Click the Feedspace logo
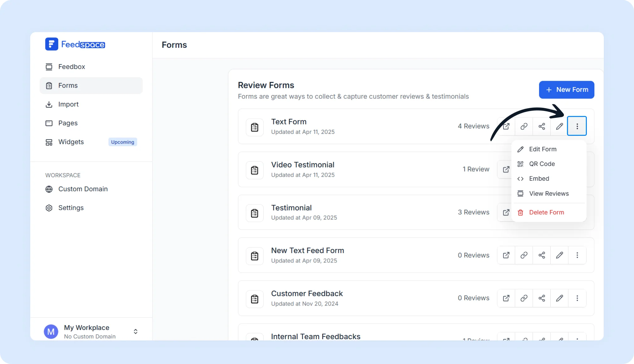The image size is (634, 364). (x=75, y=44)
